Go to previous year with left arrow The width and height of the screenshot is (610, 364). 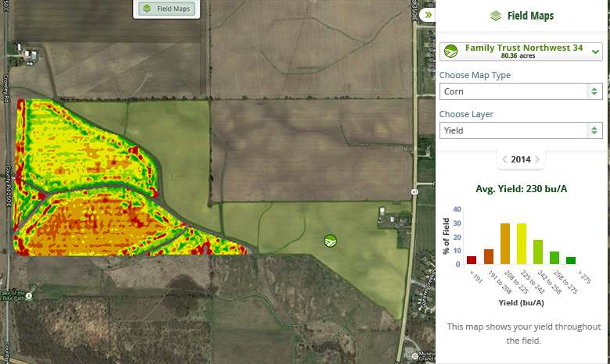pos(504,159)
